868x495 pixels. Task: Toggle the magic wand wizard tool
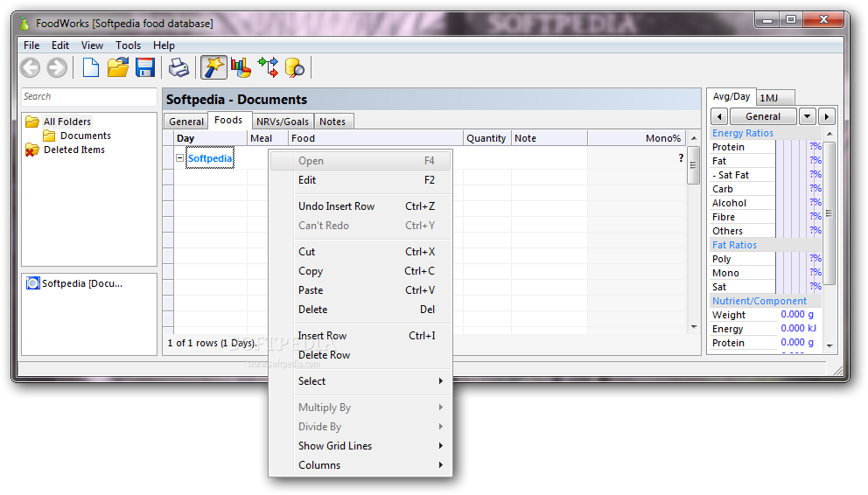point(213,67)
